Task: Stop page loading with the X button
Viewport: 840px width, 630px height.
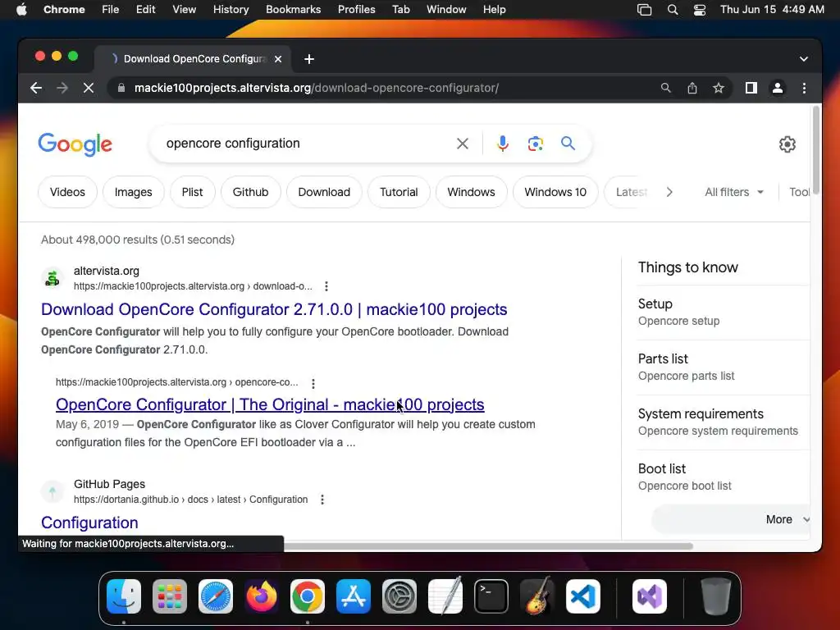Action: pyautogui.click(x=89, y=88)
